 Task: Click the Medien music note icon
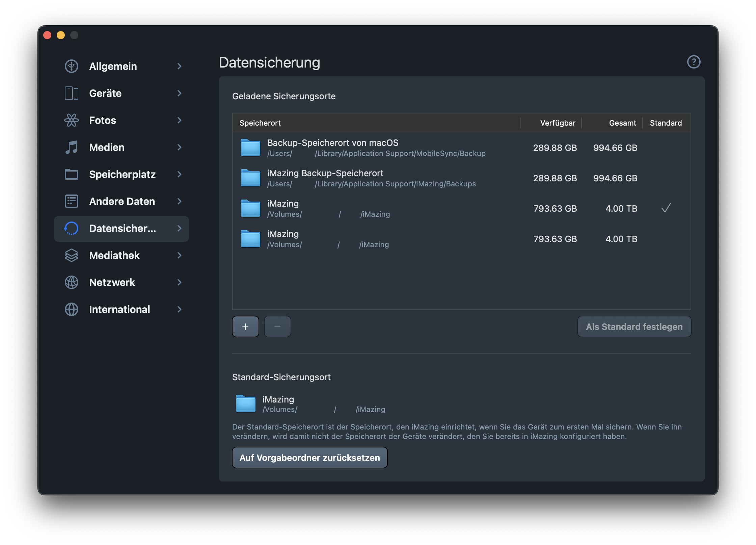[71, 147]
